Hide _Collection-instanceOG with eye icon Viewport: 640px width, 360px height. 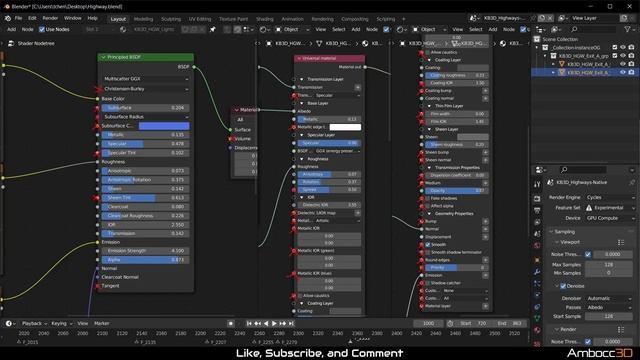click(x=623, y=47)
